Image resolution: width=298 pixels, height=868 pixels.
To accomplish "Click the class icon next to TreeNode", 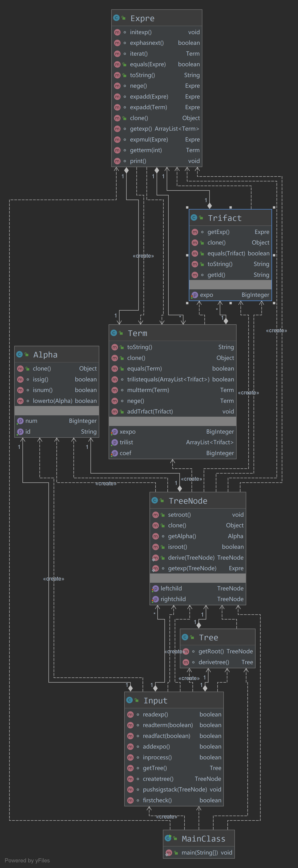I will pyautogui.click(x=155, y=500).
